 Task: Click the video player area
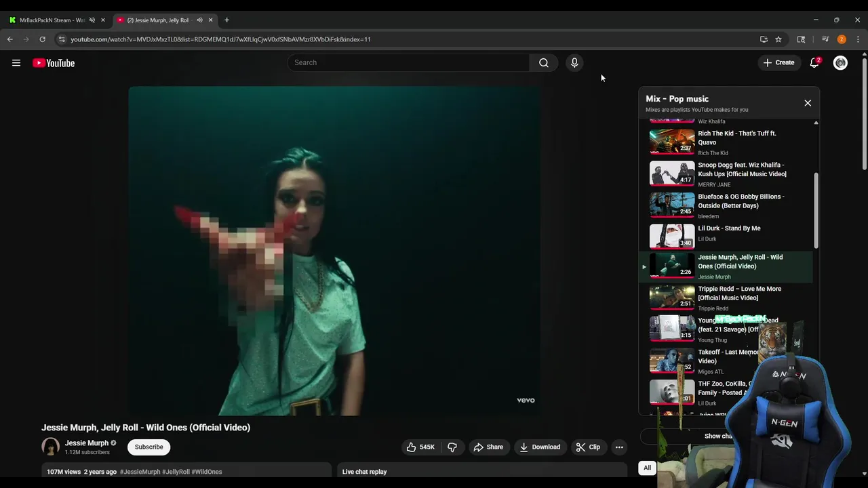click(334, 251)
